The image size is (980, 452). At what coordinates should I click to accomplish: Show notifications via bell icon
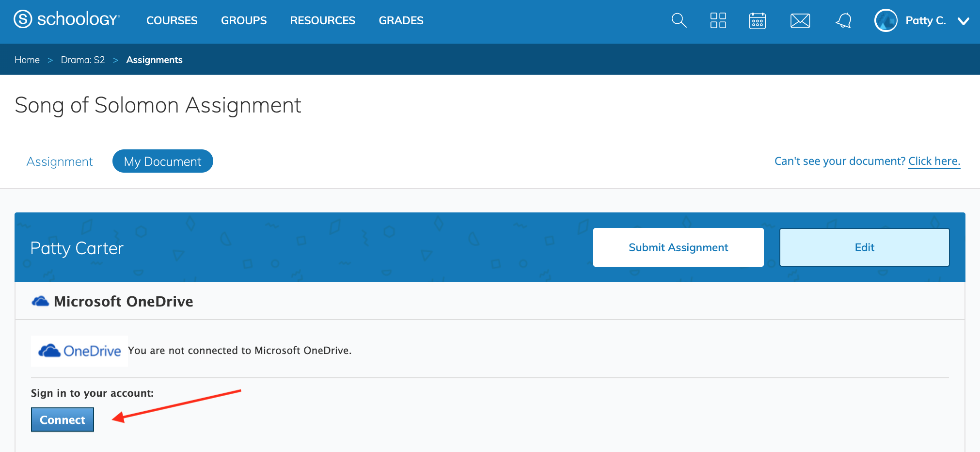(843, 21)
